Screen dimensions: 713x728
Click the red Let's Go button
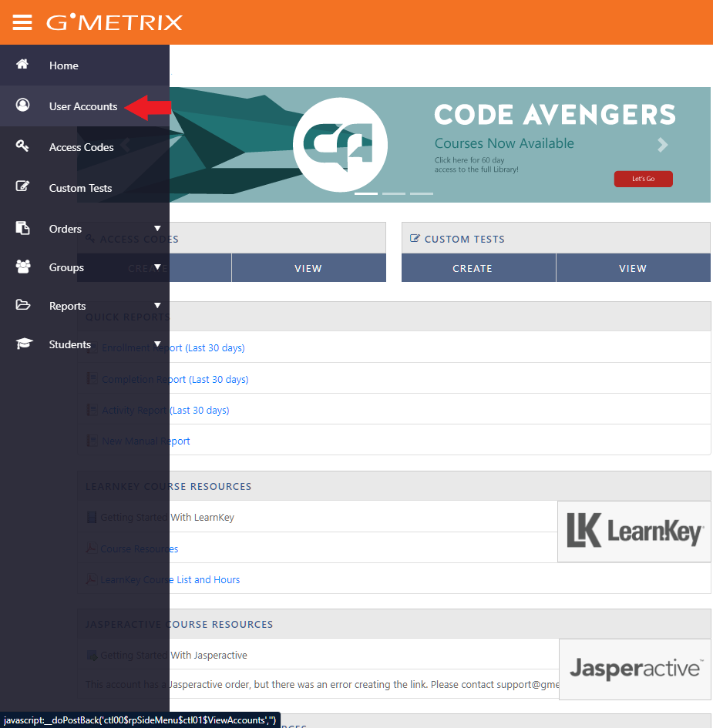[x=644, y=179]
